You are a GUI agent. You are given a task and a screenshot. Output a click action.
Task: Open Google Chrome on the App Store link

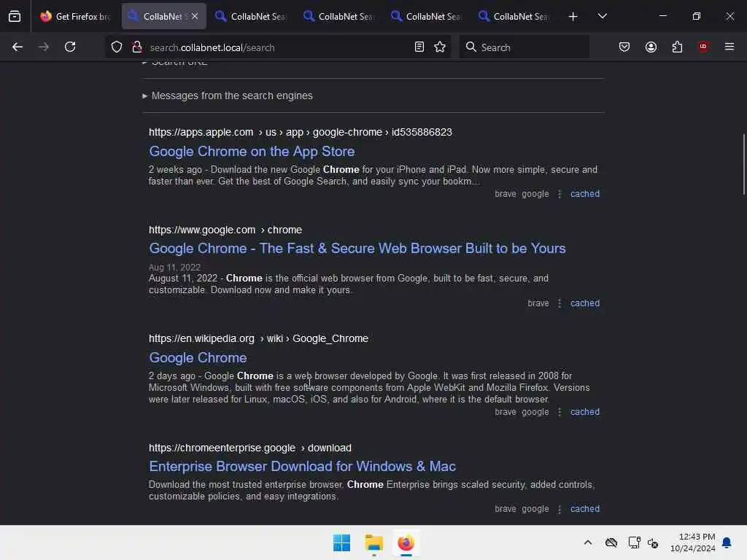click(252, 152)
